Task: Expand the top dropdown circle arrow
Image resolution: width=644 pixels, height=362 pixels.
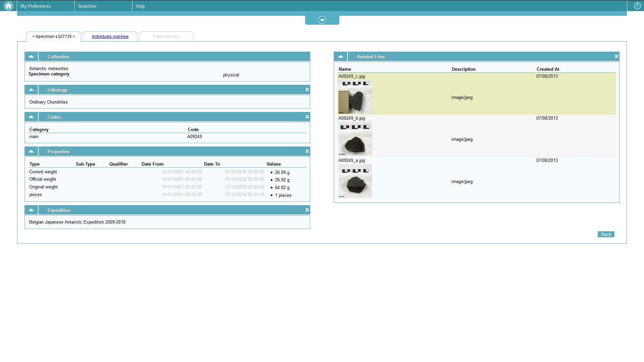Action: [x=322, y=20]
